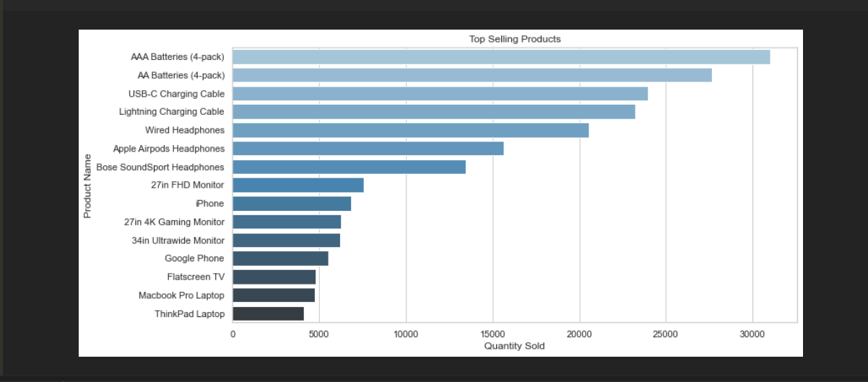Click the '30000' x-axis tick value
This screenshot has height=382, width=868.
coord(752,334)
